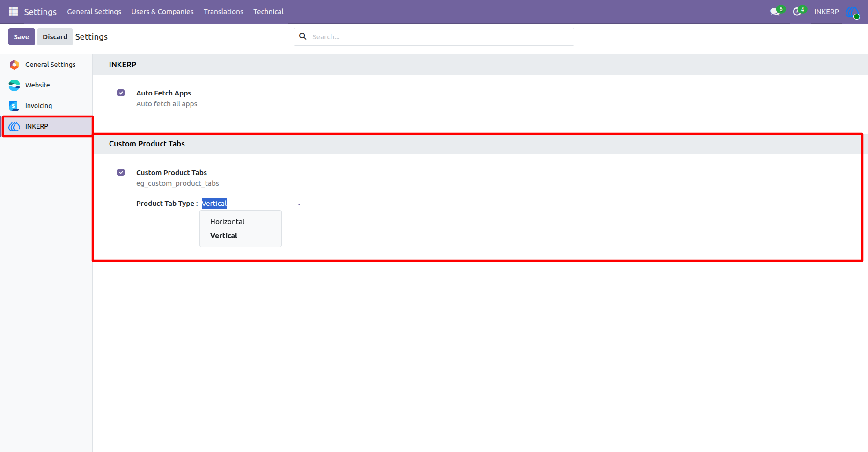The width and height of the screenshot is (868, 452).
Task: Open the Technical menu
Action: tap(268, 12)
